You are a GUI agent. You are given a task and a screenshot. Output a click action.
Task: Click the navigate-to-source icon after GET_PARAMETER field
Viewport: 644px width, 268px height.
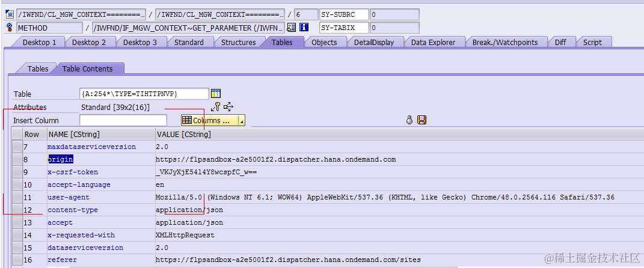click(x=291, y=28)
